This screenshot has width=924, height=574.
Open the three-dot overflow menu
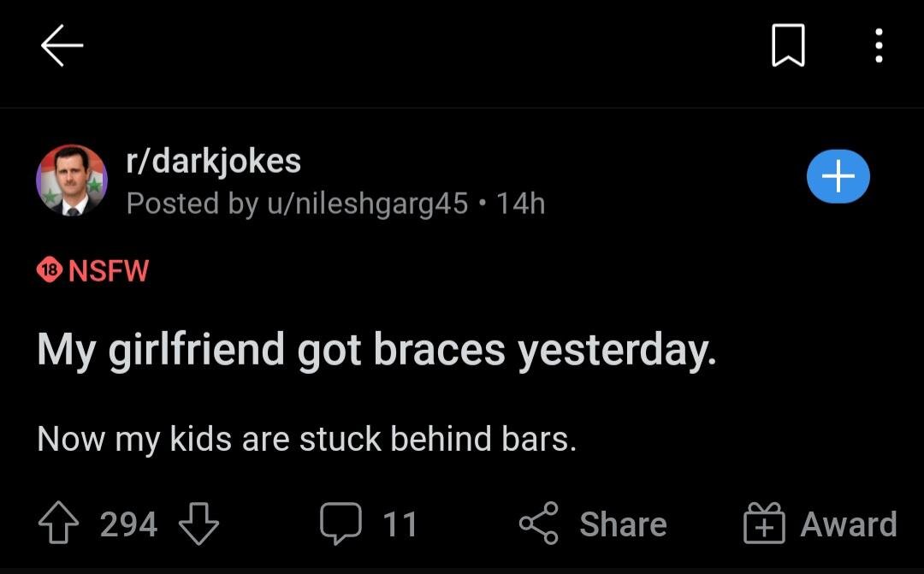pos(879,45)
